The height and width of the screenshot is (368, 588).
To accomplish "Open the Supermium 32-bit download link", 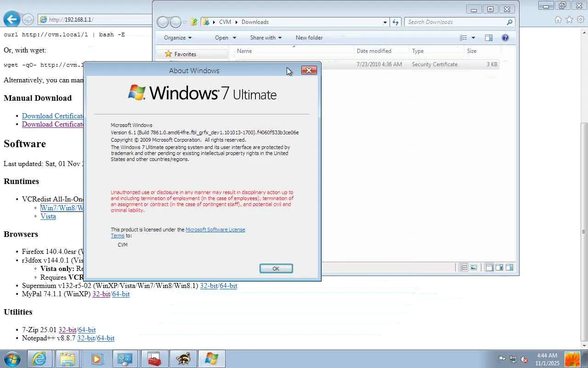I will (209, 286).
